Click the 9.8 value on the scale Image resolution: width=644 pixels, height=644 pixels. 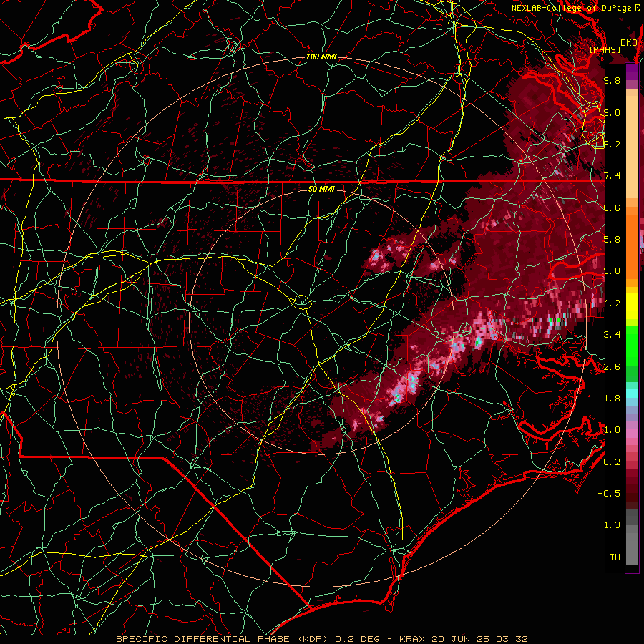pos(612,80)
